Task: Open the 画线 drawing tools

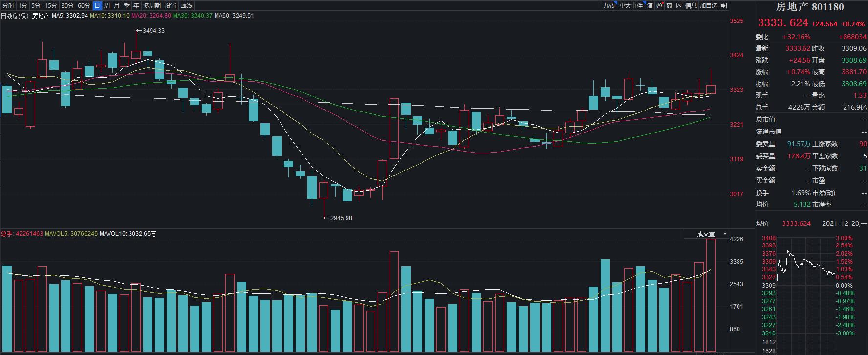Action: (x=186, y=6)
